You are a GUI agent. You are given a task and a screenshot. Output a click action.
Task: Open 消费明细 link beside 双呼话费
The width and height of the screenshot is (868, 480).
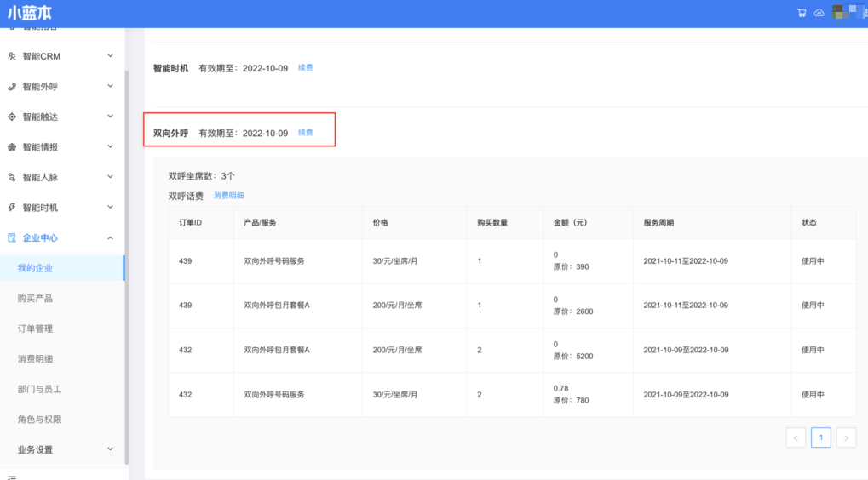[x=228, y=196]
